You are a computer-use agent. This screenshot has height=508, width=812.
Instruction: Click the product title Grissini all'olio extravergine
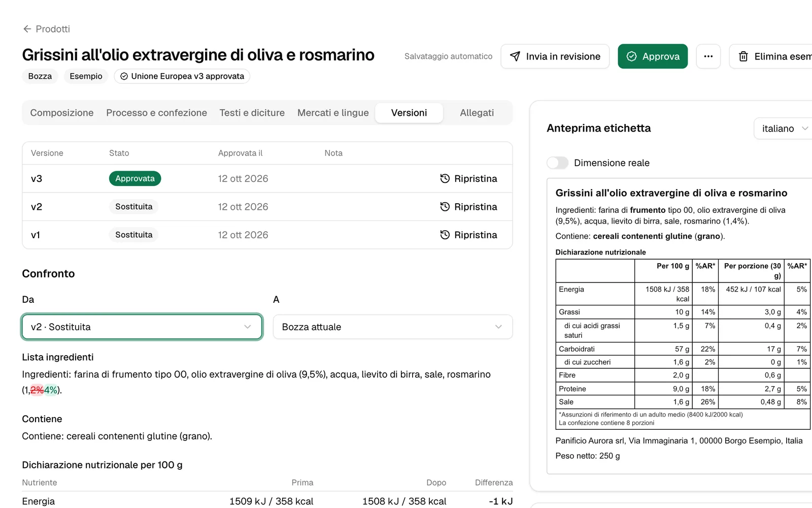[x=198, y=55]
